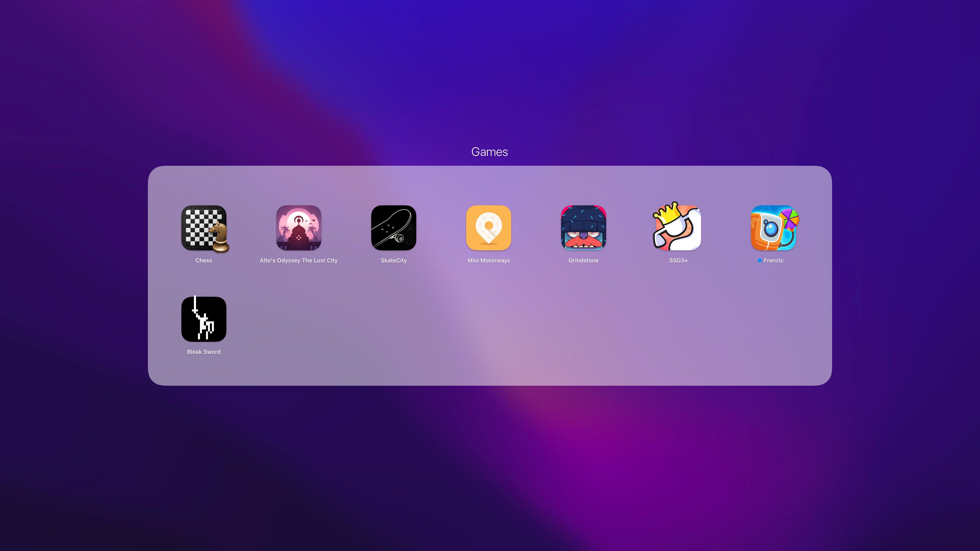The height and width of the screenshot is (551, 980).
Task: Open the Frenzic game icon
Action: point(773,228)
